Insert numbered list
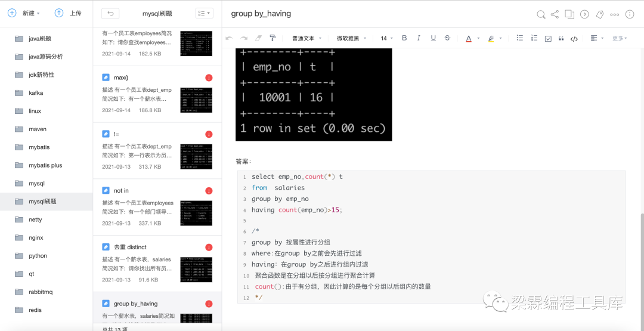This screenshot has height=331, width=644. pos(534,38)
